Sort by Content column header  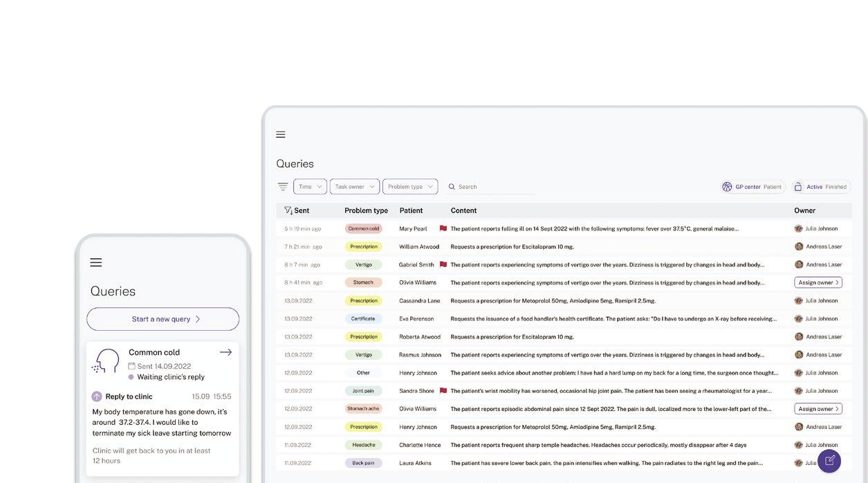pos(463,210)
